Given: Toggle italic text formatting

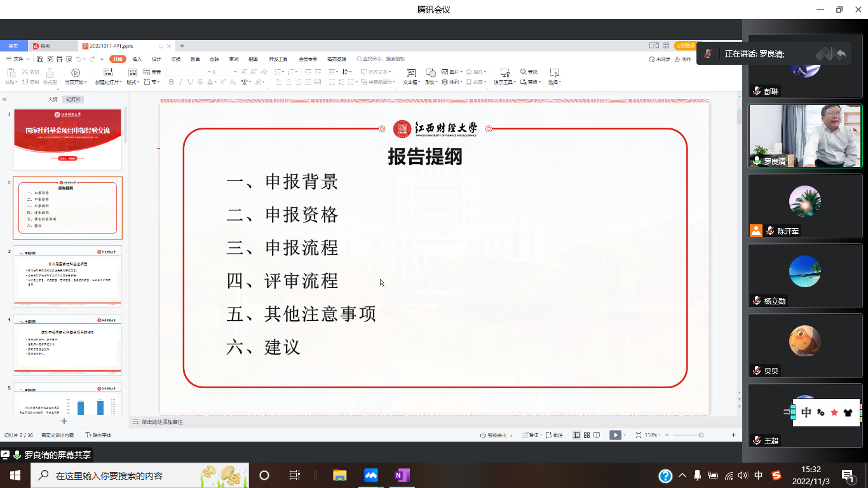Looking at the screenshot, I should (180, 82).
